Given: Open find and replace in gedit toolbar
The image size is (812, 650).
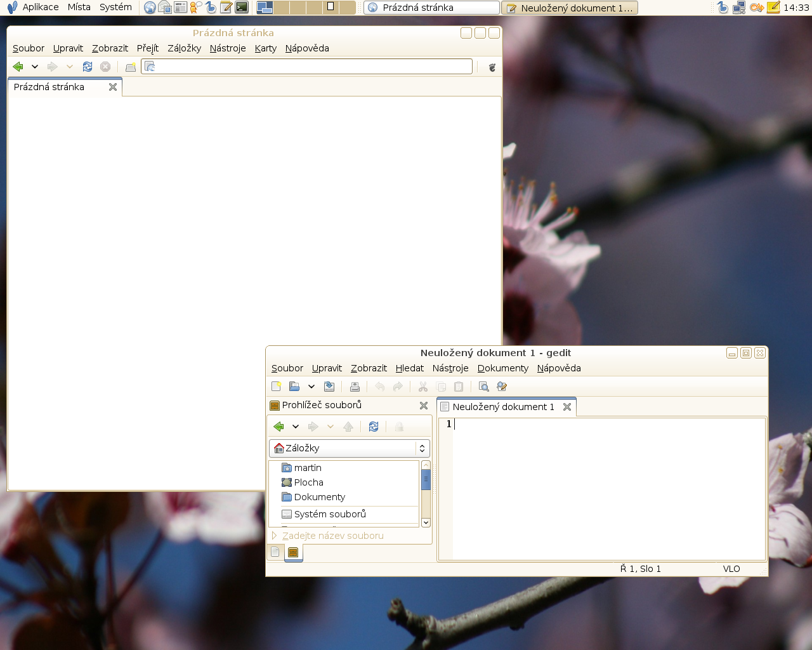Looking at the screenshot, I should [x=502, y=387].
